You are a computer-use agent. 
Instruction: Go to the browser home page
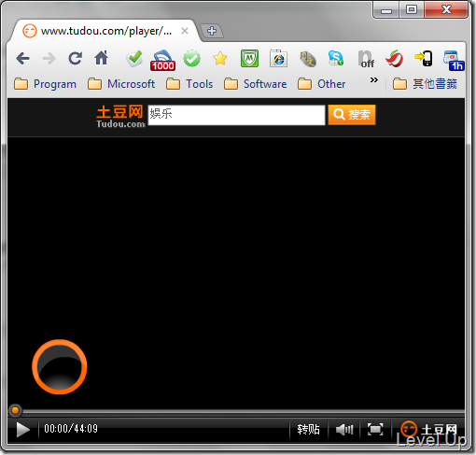click(102, 58)
